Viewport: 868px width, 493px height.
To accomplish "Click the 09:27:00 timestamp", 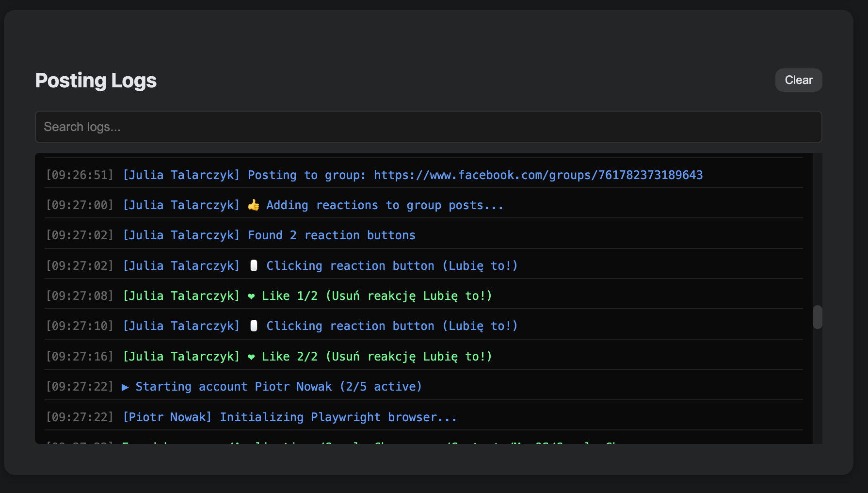I will pyautogui.click(x=80, y=205).
